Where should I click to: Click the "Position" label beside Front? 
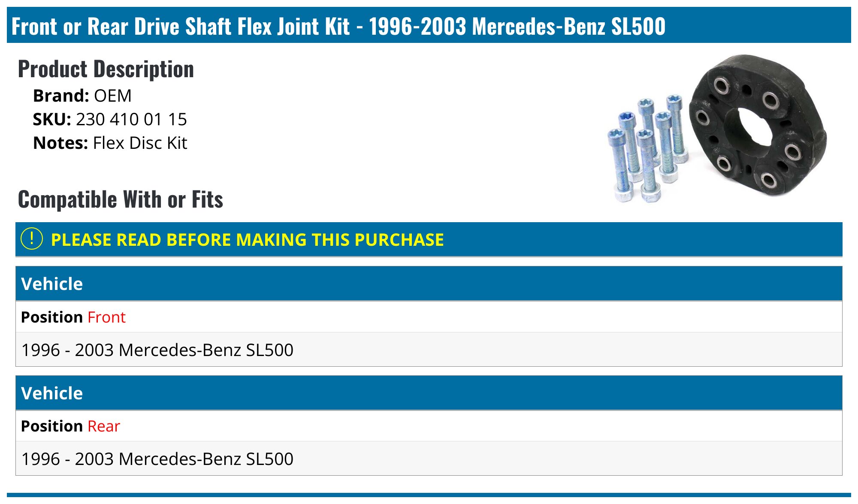(x=51, y=317)
